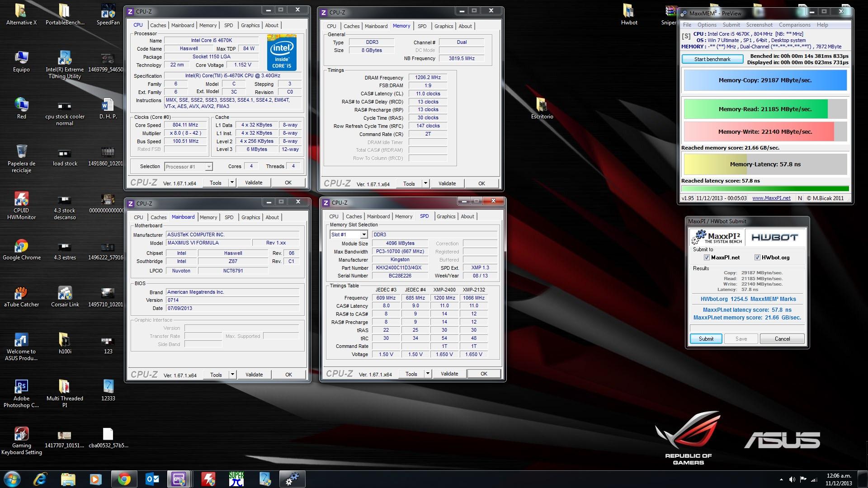This screenshot has width=868, height=488.
Task: Click the taskbar clock 12:06 a.m.
Action: (839, 479)
